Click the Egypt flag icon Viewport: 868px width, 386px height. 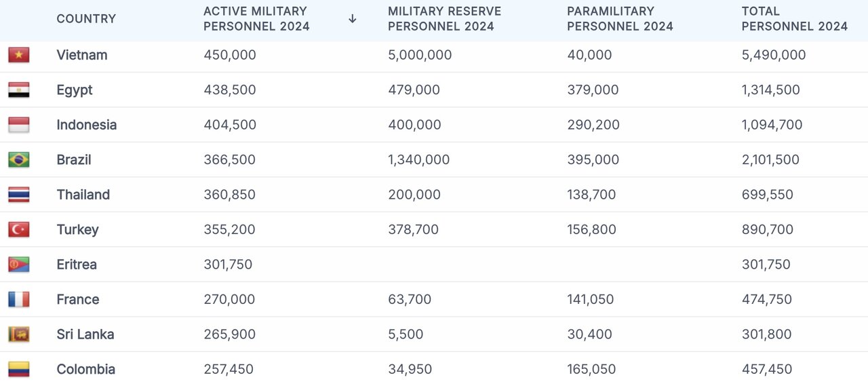coord(18,90)
